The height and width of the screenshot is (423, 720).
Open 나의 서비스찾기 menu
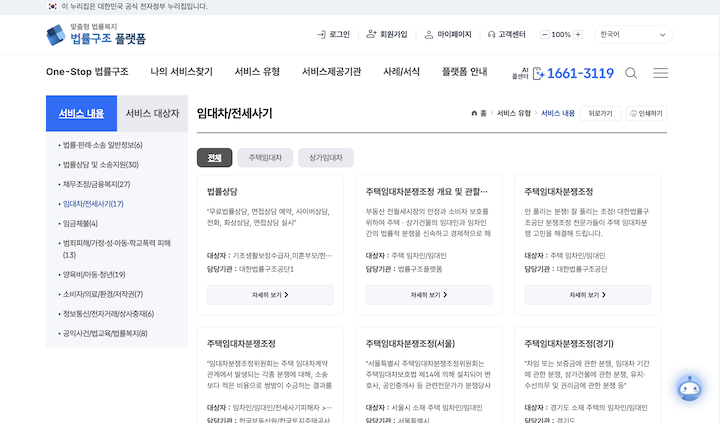pyautogui.click(x=182, y=72)
